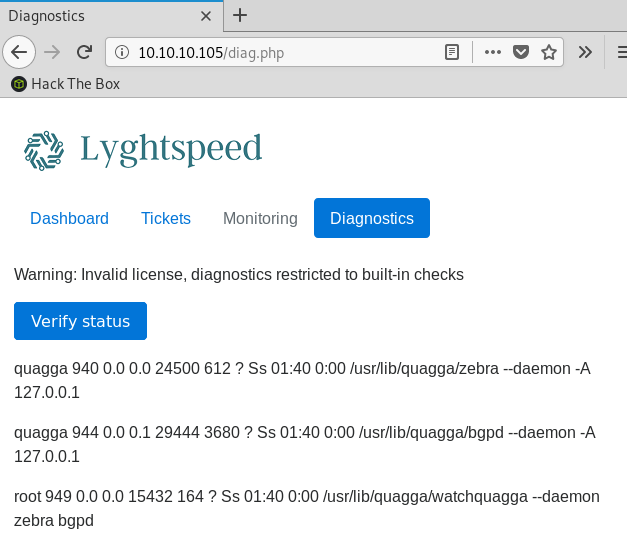627x539 pixels.
Task: Select the Monitoring tab
Action: (x=260, y=218)
